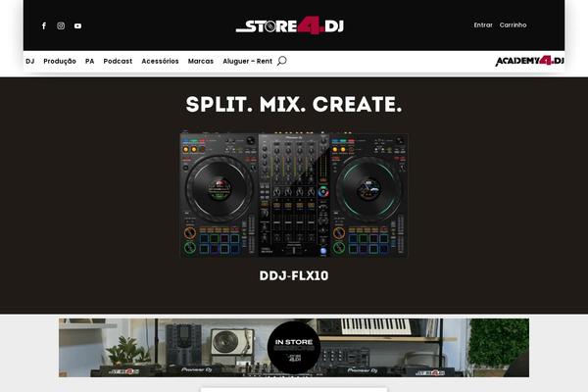
Task: Open the Academy4DJ logo link
Action: (529, 61)
